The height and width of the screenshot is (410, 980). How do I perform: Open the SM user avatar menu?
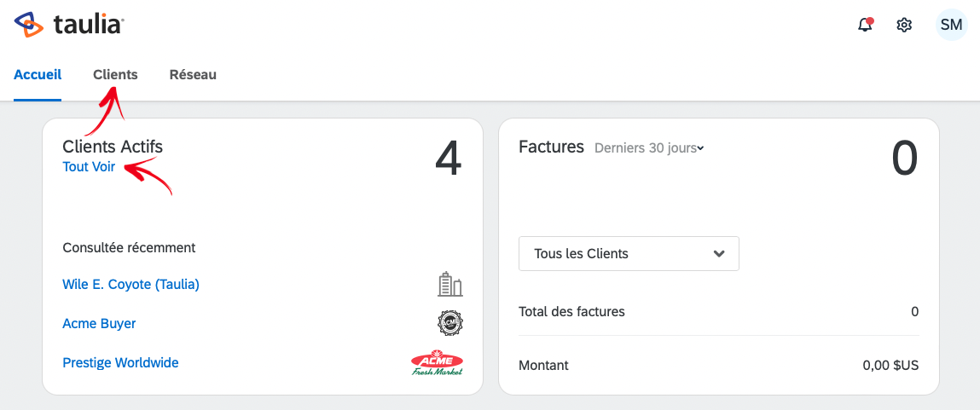(951, 25)
